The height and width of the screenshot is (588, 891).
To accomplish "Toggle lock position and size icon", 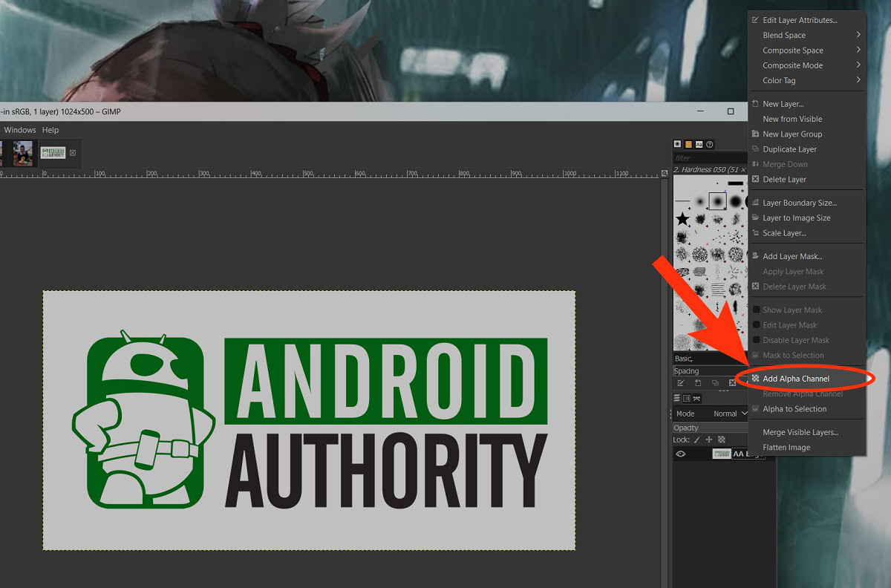I will [x=709, y=440].
